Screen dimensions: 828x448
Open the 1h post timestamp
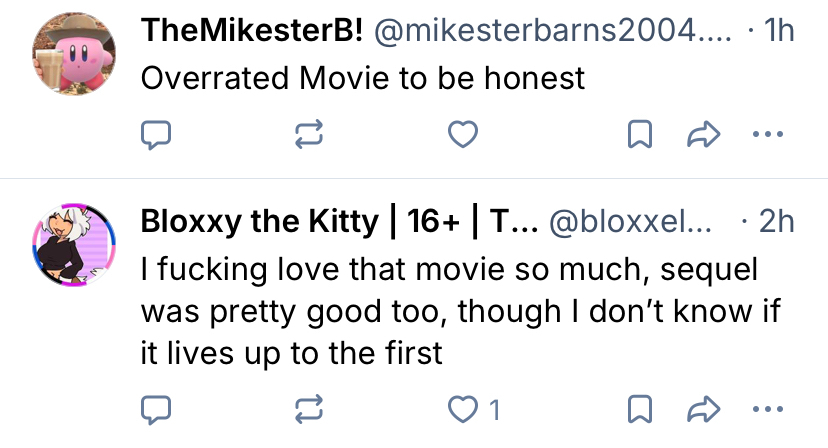coord(778,31)
